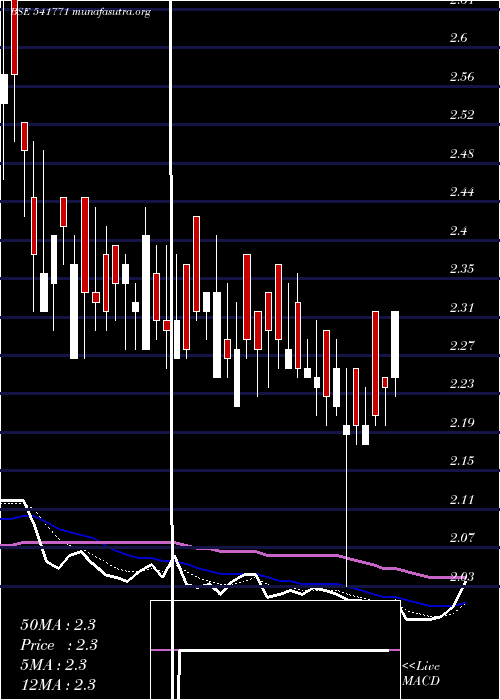Click the 2.07 price axis label

(x=462, y=538)
